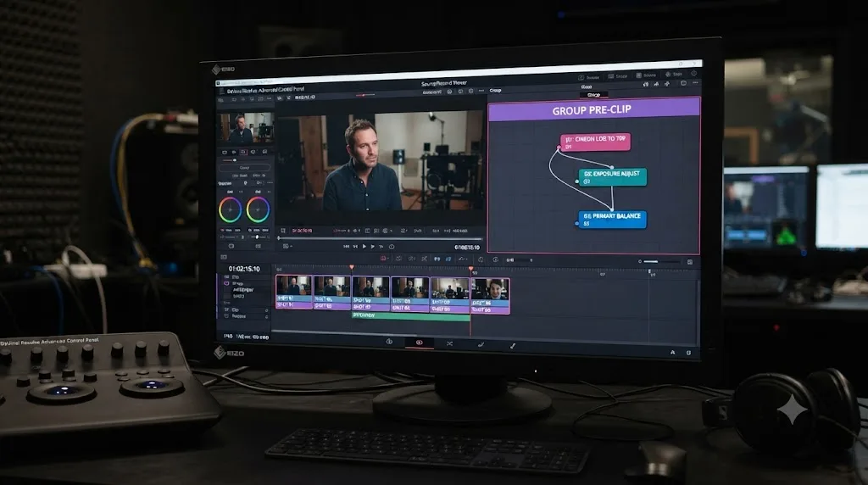Click the gallery still thumbnail of the man

coord(247,127)
